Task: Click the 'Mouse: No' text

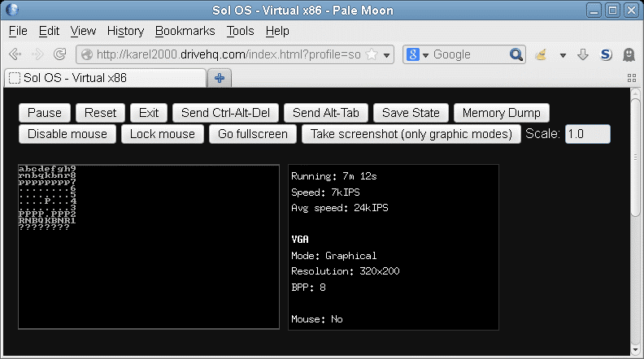Action: 316,319
